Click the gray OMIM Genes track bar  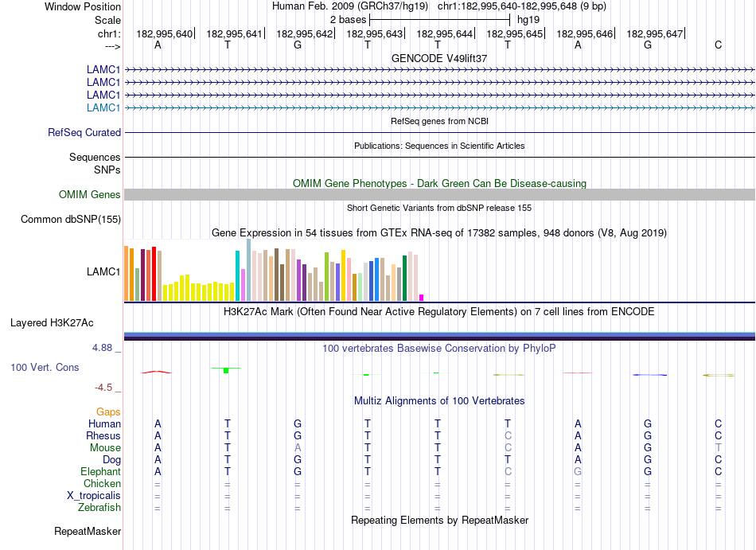(439, 195)
